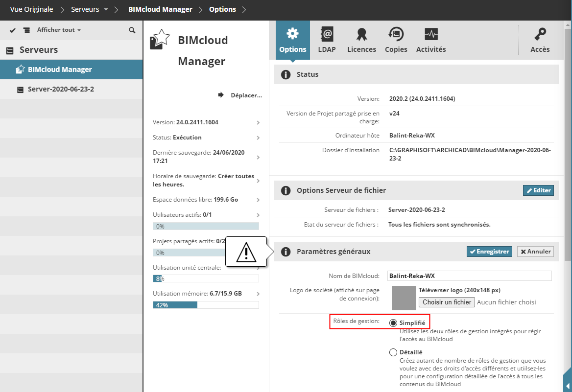
Task: Select BIMcloud Manager in server tree
Action: [x=71, y=69]
